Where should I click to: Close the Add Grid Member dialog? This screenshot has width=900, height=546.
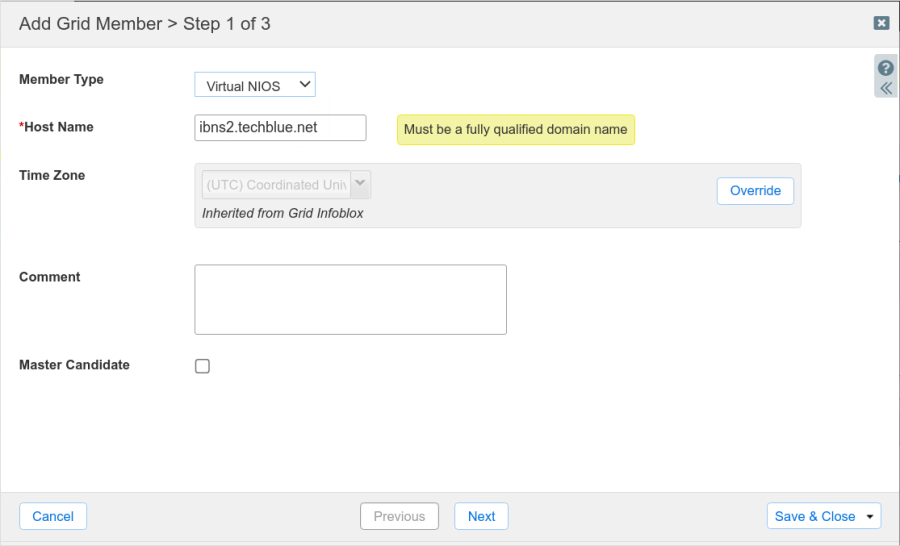click(881, 23)
